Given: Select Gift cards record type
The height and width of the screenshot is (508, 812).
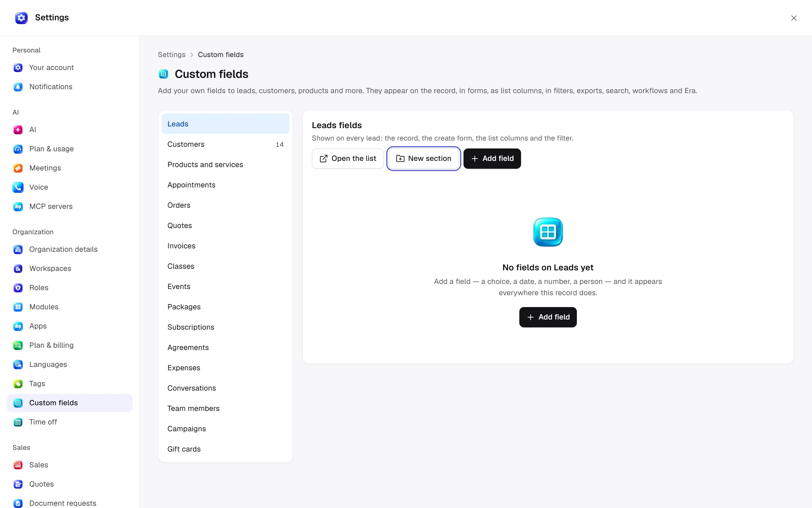Looking at the screenshot, I should click(x=226, y=449).
